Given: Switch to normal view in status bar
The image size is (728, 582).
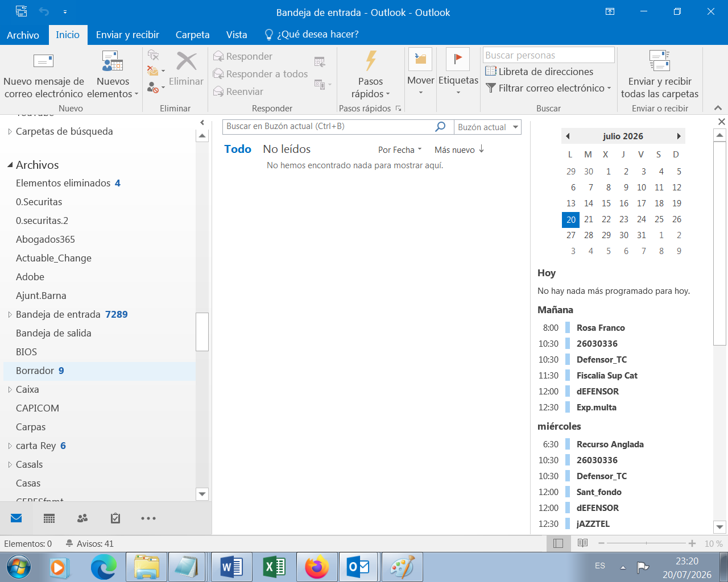Looking at the screenshot, I should (x=559, y=543).
